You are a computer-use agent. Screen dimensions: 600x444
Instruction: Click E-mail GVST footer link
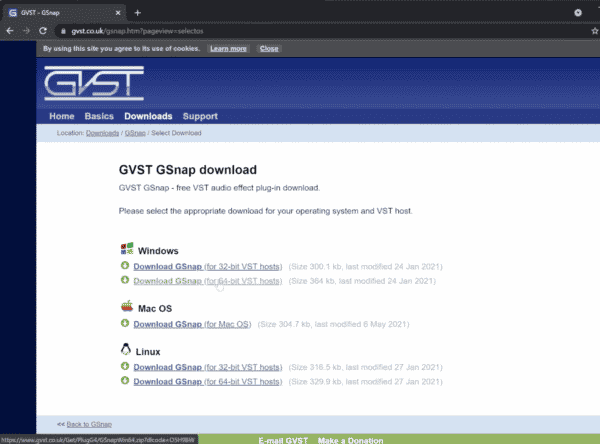click(283, 441)
